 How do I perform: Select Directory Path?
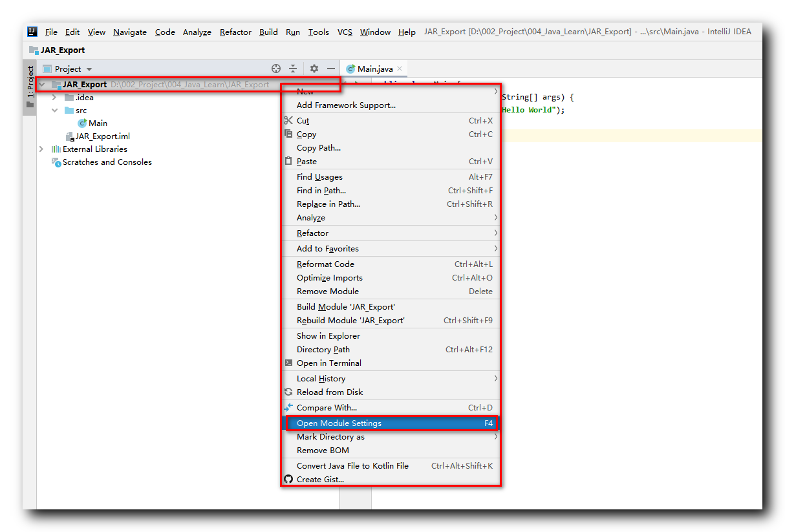click(x=391, y=349)
